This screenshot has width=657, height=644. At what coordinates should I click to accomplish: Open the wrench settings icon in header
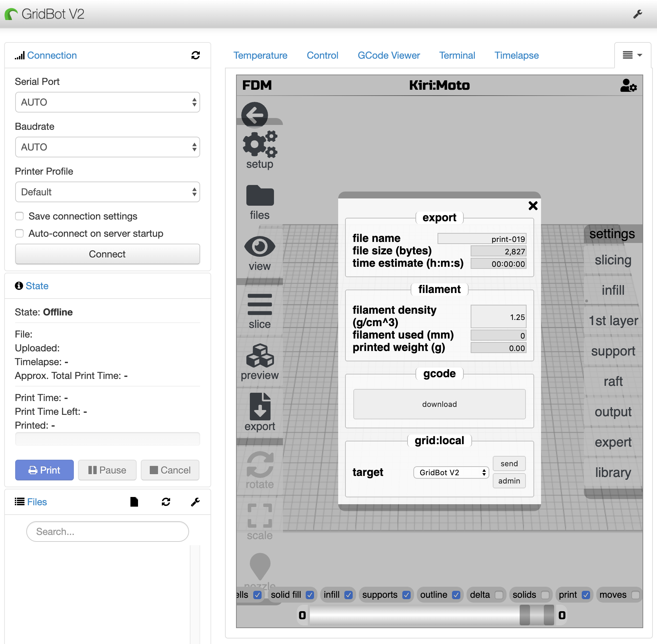pyautogui.click(x=637, y=14)
